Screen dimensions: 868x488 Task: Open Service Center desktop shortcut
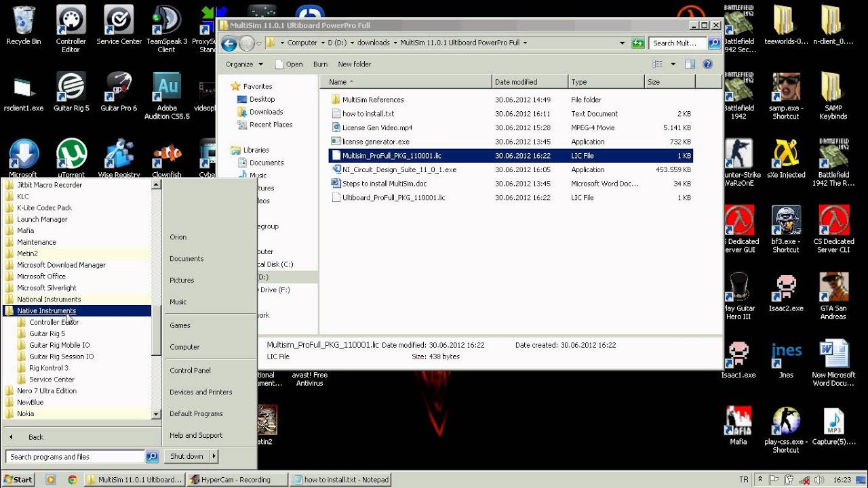tap(119, 26)
